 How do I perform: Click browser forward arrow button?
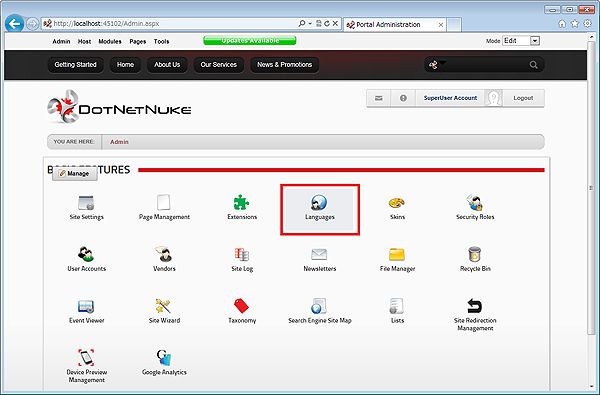pos(33,24)
